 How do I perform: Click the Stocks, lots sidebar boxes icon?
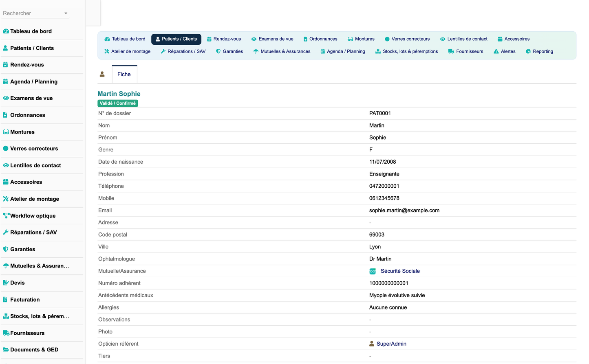pos(6,316)
